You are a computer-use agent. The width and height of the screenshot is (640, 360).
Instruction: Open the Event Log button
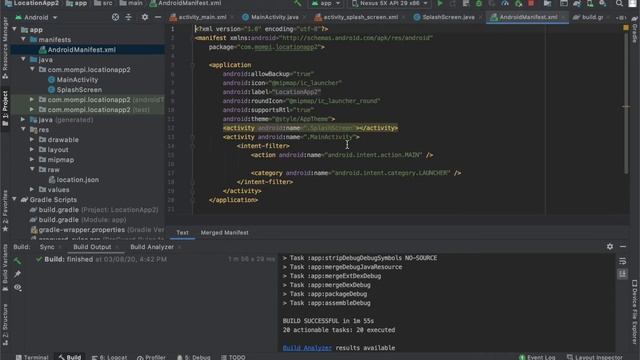coord(537,357)
